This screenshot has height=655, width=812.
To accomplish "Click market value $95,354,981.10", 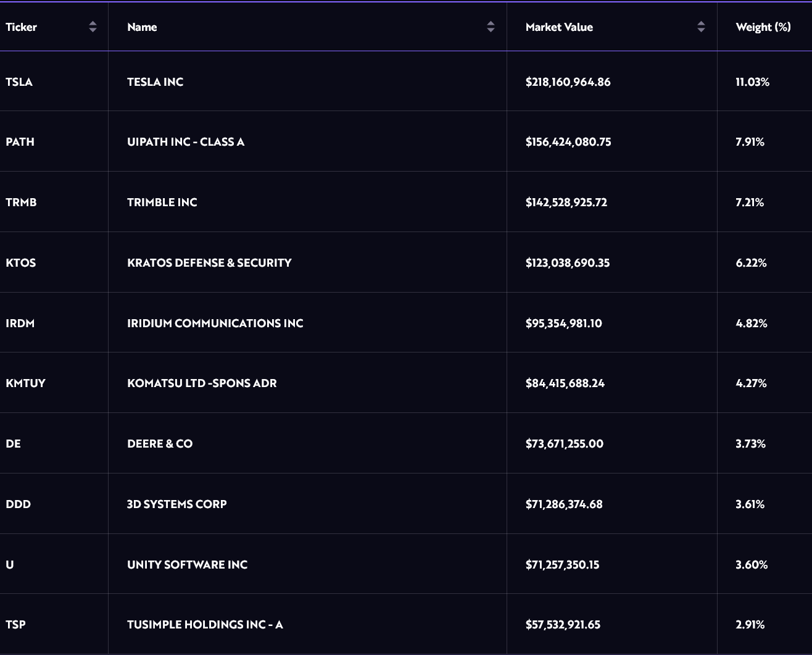I will pos(564,323).
